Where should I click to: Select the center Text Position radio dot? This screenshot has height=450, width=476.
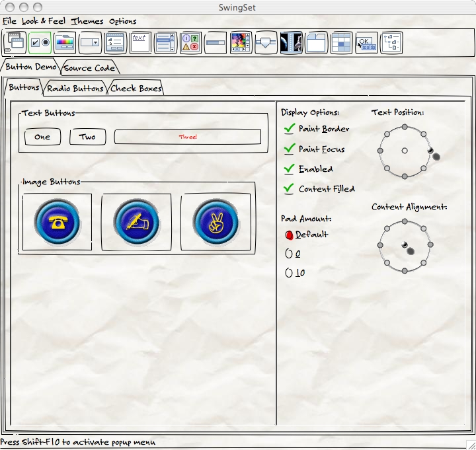click(x=405, y=151)
